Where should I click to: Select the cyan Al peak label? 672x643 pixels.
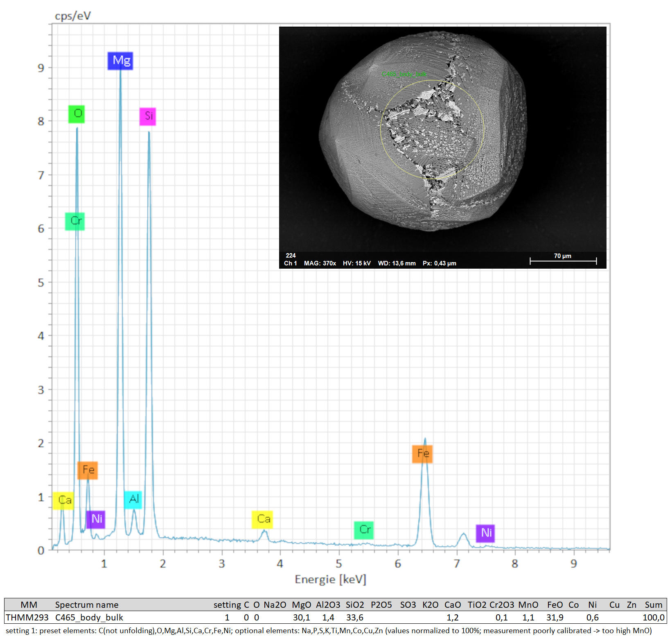pos(133,500)
